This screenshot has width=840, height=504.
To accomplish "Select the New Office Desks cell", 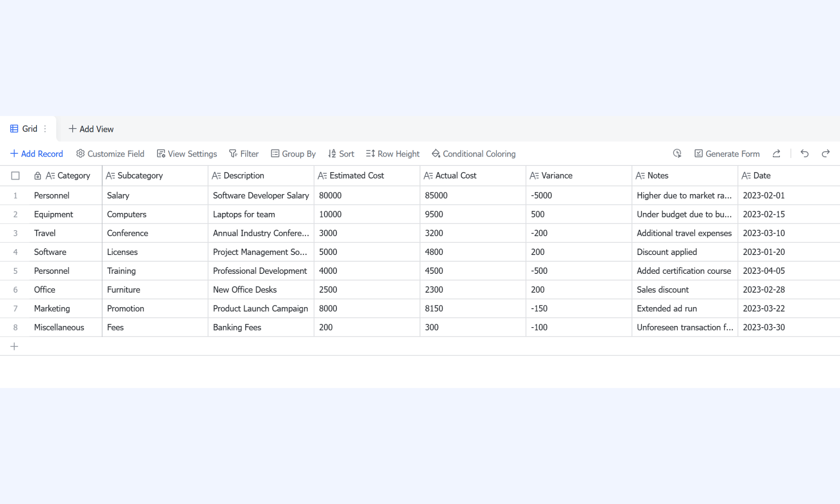I will pyautogui.click(x=261, y=289).
